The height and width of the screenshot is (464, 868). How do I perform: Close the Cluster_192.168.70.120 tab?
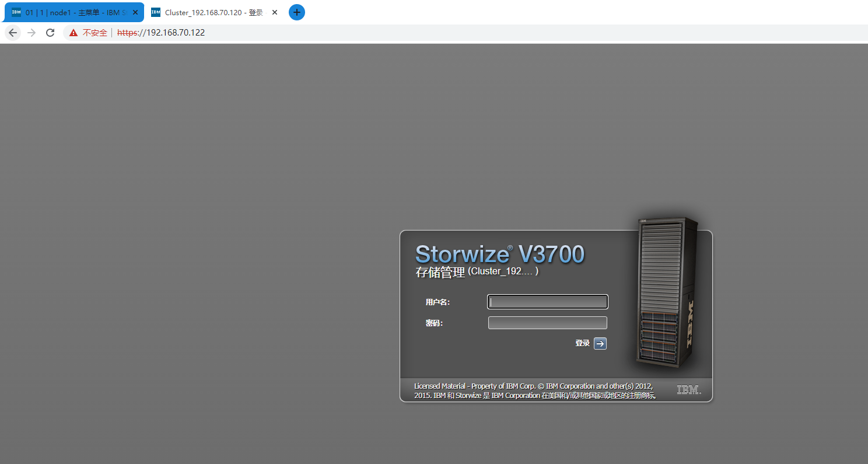(x=275, y=12)
